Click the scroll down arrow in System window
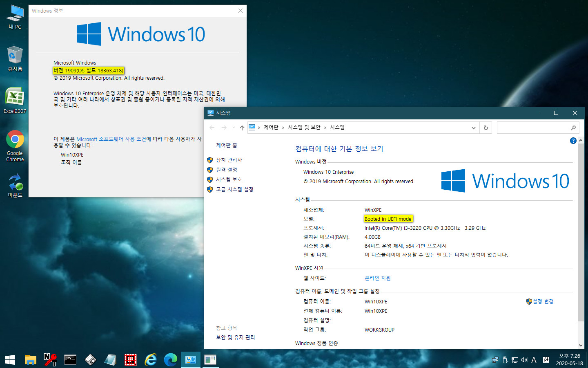The width and height of the screenshot is (588, 368). 581,346
